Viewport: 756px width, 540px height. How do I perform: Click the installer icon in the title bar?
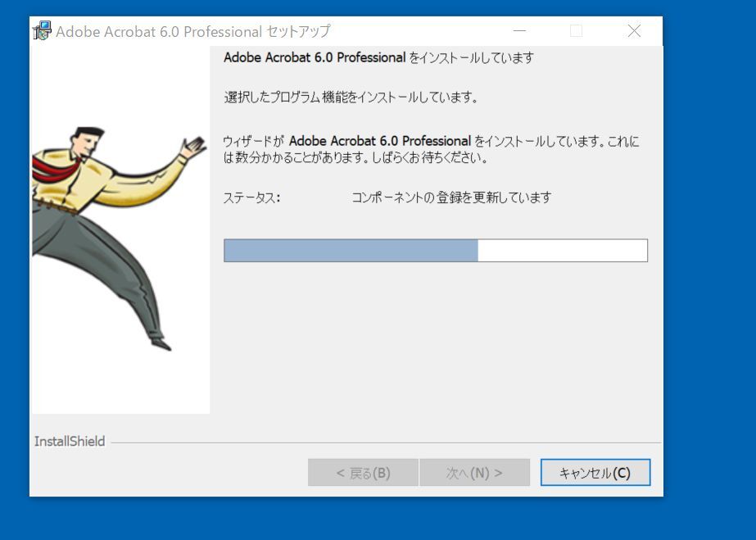click(42, 31)
